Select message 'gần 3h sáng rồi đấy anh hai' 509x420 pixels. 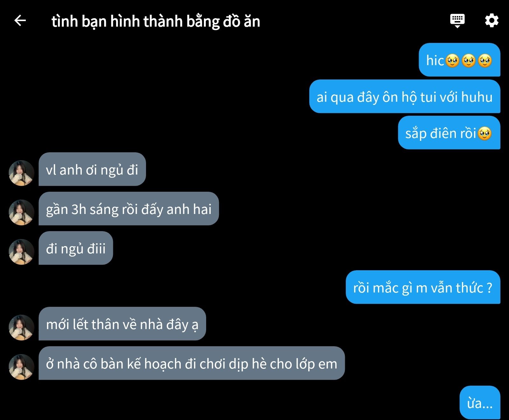(129, 209)
